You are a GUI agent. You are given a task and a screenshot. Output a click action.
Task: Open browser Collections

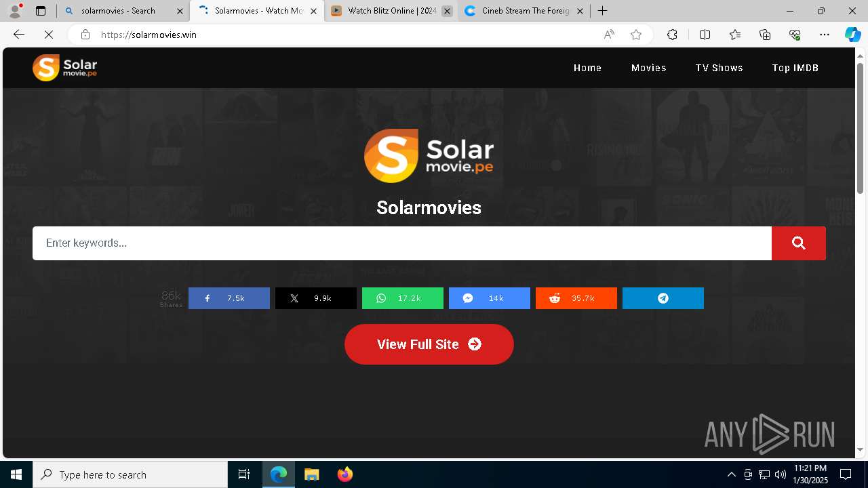point(765,35)
